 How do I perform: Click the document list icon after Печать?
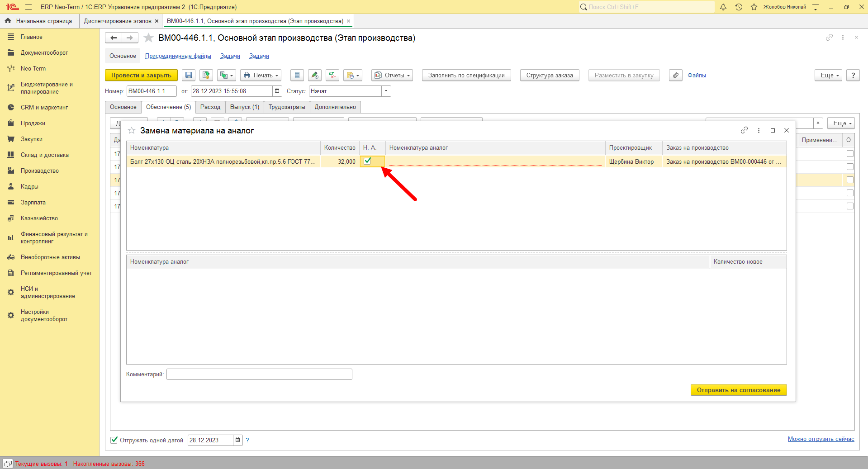pyautogui.click(x=297, y=76)
